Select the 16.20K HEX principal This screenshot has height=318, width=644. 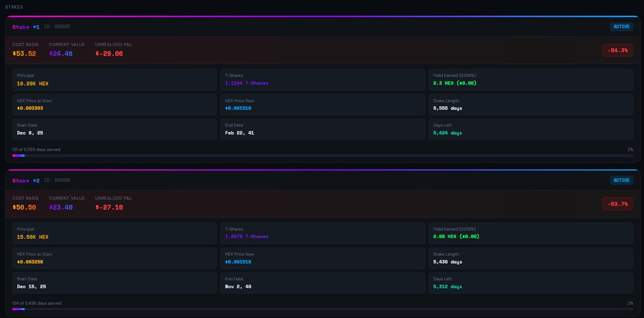click(x=33, y=83)
